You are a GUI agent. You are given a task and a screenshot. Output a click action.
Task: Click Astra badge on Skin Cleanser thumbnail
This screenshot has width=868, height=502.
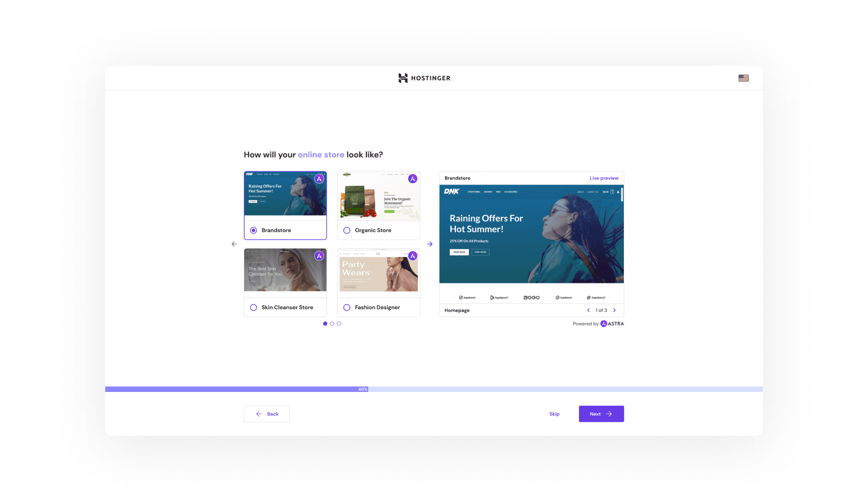click(x=319, y=256)
